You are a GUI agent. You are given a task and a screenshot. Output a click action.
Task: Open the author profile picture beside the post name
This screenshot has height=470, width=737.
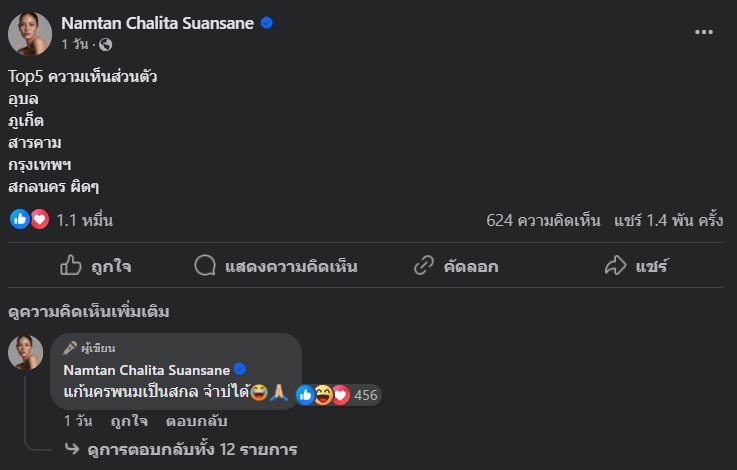tap(30, 34)
